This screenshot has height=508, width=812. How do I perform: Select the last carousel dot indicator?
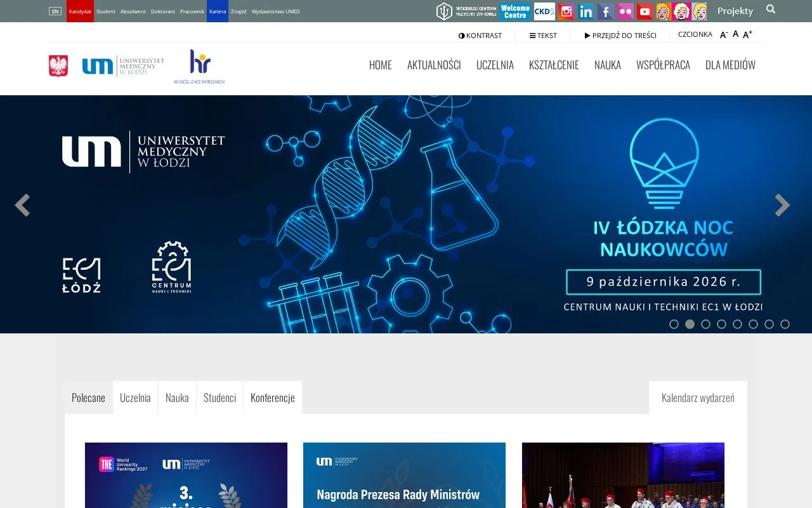point(785,324)
